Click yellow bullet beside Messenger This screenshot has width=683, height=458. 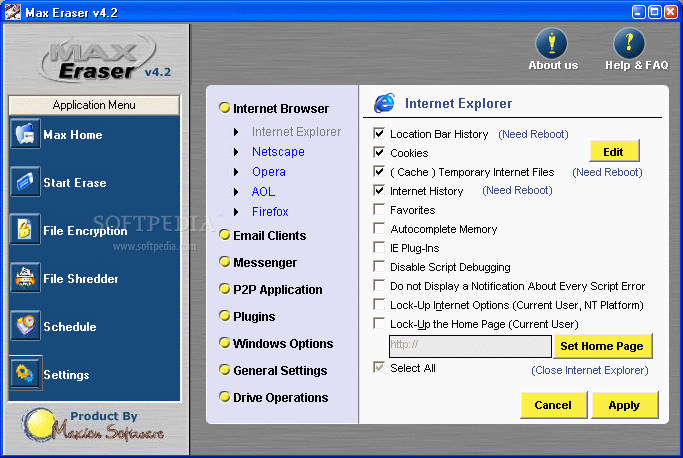coord(224,262)
